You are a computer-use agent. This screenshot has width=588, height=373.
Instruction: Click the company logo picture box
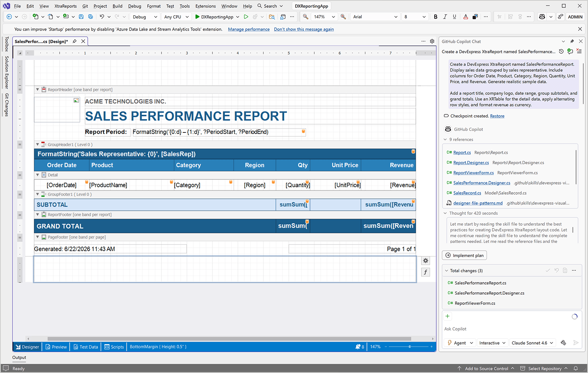(57, 109)
